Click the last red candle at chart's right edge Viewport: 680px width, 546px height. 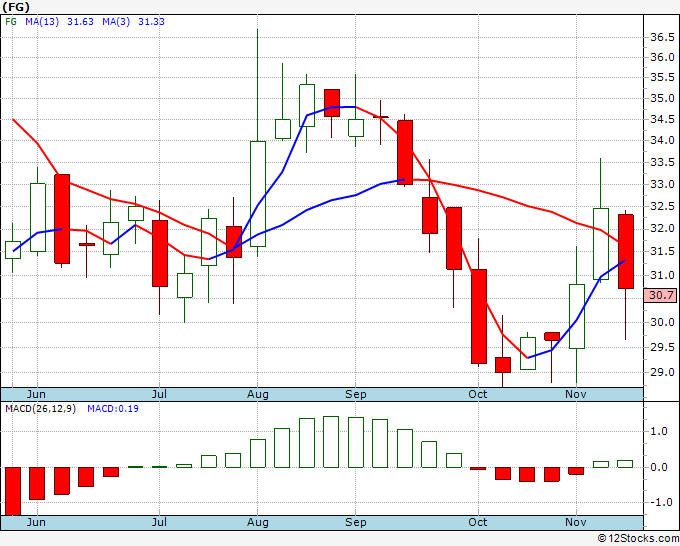(x=626, y=252)
